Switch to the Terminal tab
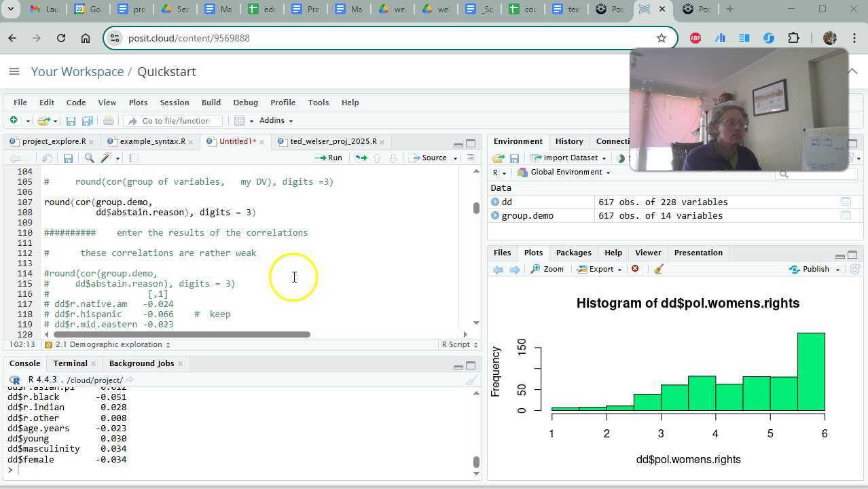This screenshot has width=868, height=489. (70, 363)
